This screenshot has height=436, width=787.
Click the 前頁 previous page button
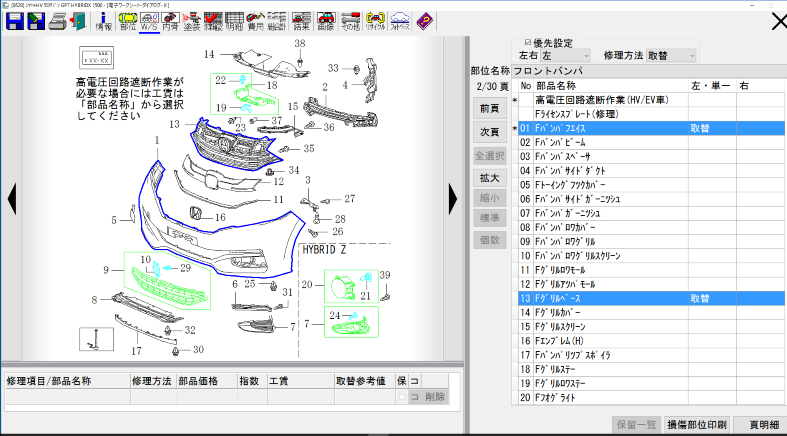click(489, 108)
